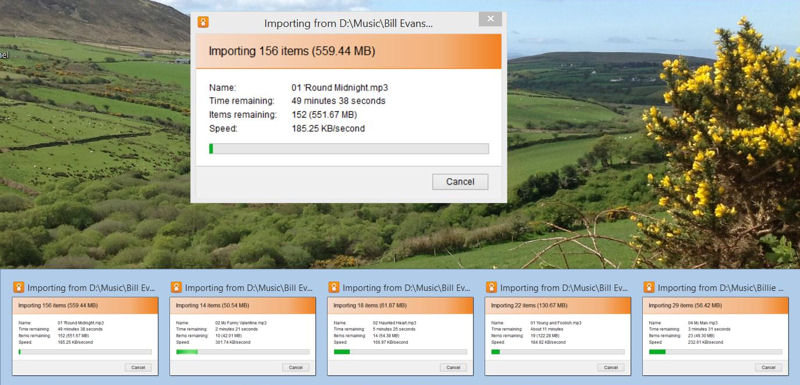The height and width of the screenshot is (385, 800).
Task: Click the app icon of the 14 items preview
Action: click(x=176, y=287)
